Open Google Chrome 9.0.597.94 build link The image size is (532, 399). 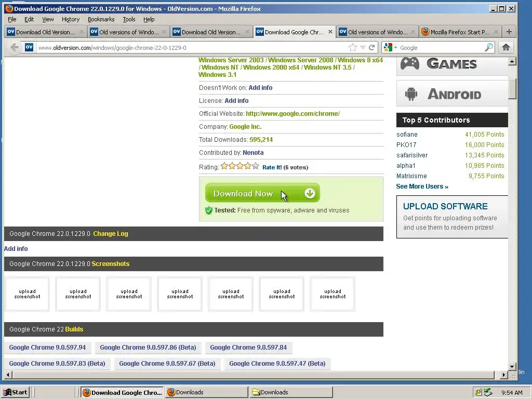tap(47, 348)
